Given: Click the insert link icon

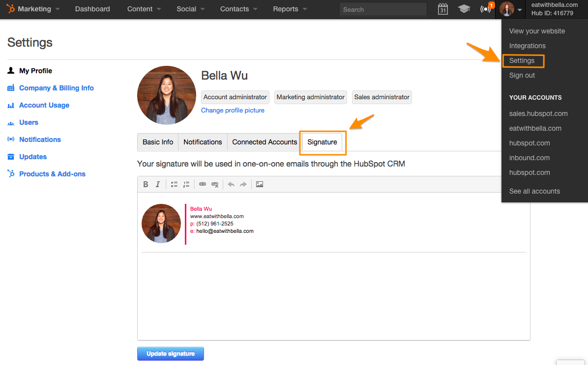Looking at the screenshot, I should pos(203,184).
